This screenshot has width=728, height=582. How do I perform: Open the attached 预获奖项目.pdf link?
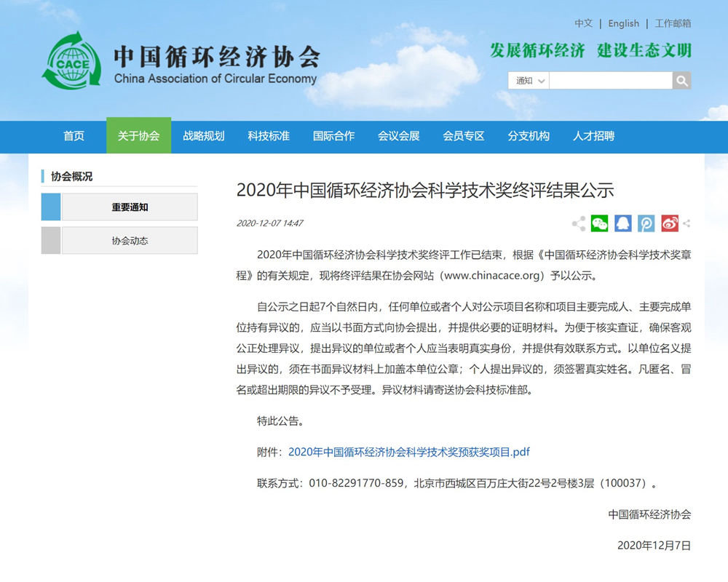(409, 452)
